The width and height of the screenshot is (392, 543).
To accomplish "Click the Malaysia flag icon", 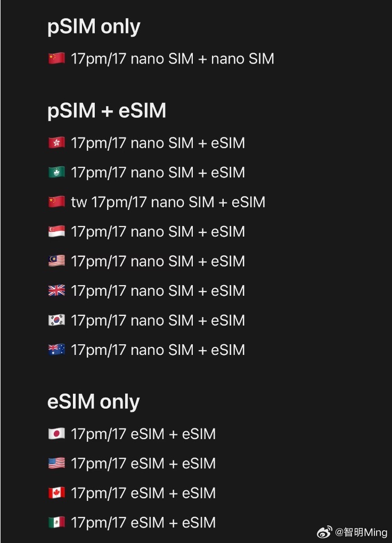I will pos(57,261).
